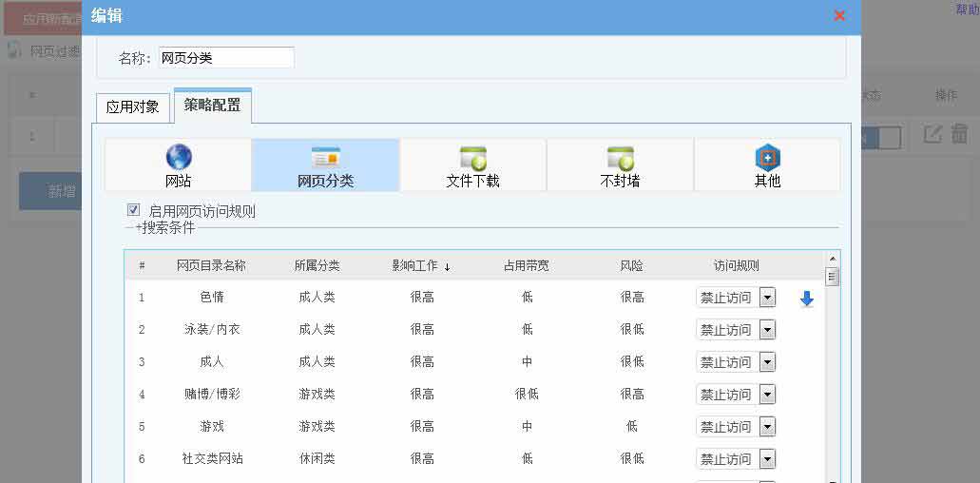The width and height of the screenshot is (980, 483).
Task: Open the 其他 shield icon
Action: click(x=767, y=158)
